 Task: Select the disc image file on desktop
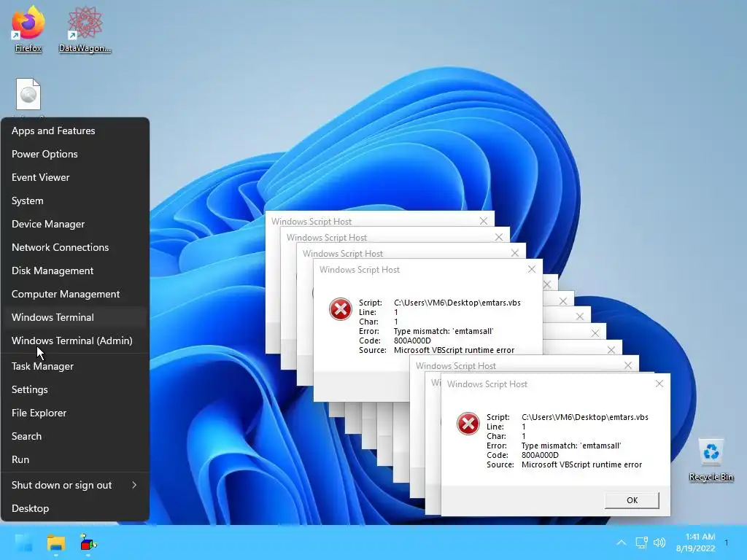[x=28, y=94]
